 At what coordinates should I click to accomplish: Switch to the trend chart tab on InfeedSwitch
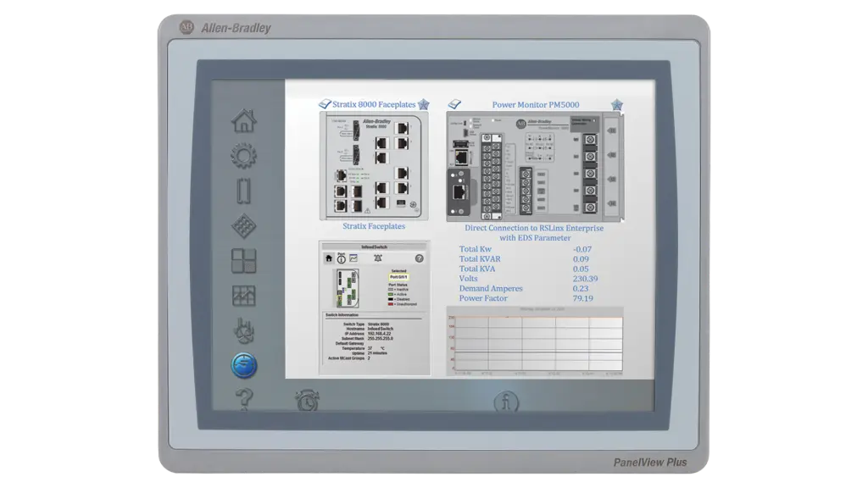pos(353,258)
